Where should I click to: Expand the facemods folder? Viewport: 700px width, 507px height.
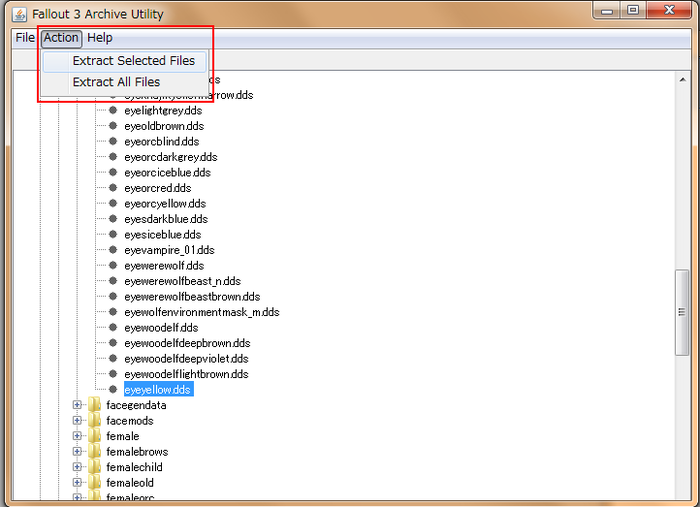77,421
